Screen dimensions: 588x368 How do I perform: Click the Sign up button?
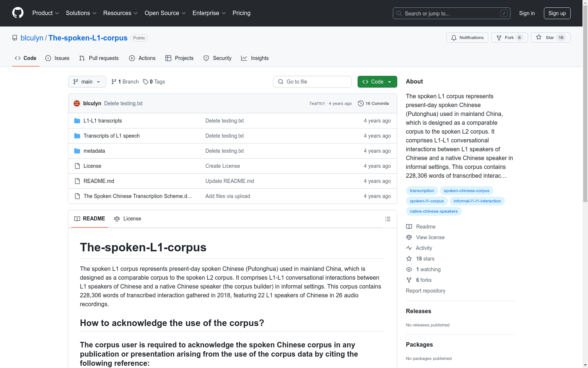pyautogui.click(x=557, y=13)
